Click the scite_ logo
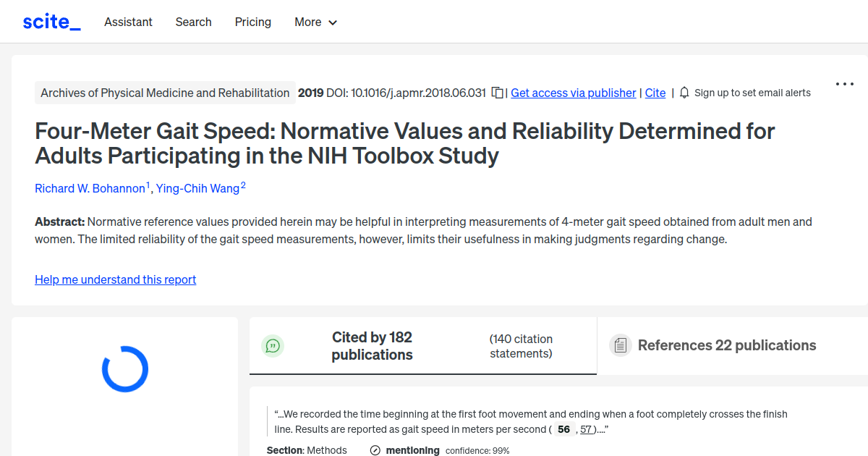868x456 pixels. [x=51, y=21]
